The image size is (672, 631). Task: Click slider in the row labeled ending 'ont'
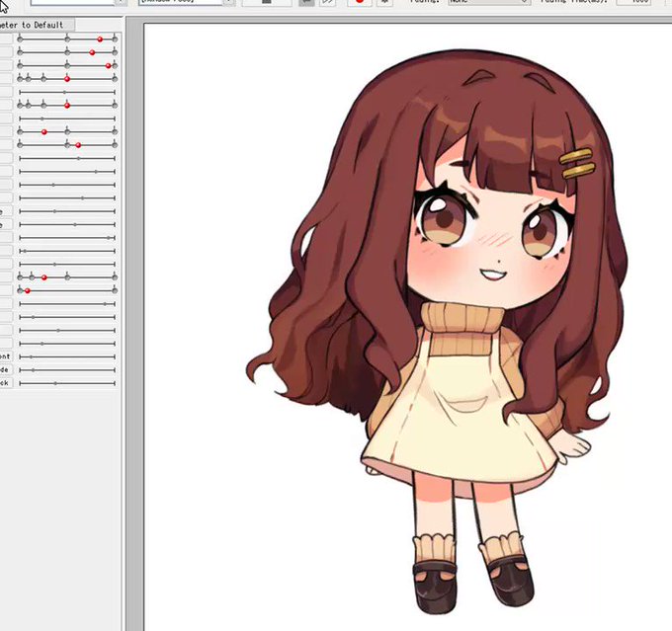click(67, 356)
